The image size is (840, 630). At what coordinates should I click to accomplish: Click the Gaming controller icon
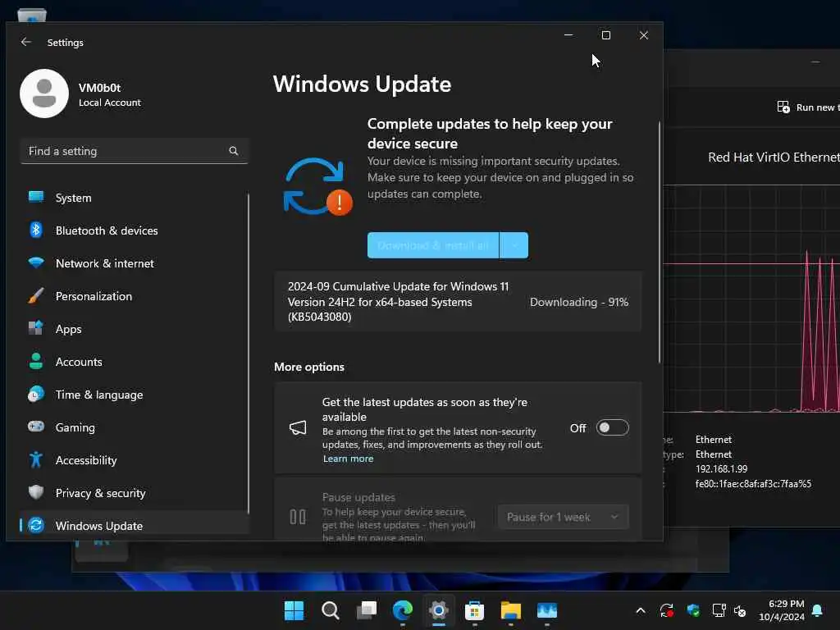pos(36,427)
